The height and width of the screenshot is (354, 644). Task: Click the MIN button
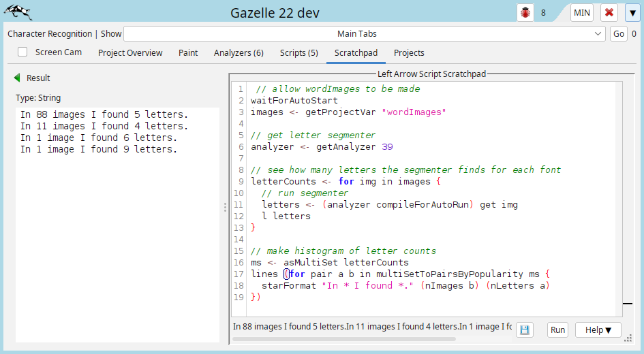(x=582, y=13)
